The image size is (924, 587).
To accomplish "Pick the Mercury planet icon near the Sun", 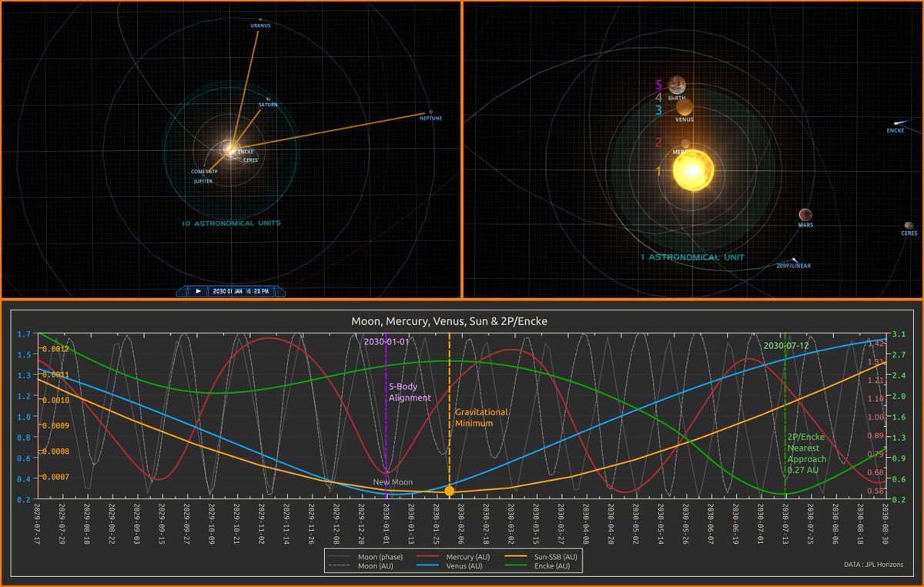I will pyautogui.click(x=685, y=143).
